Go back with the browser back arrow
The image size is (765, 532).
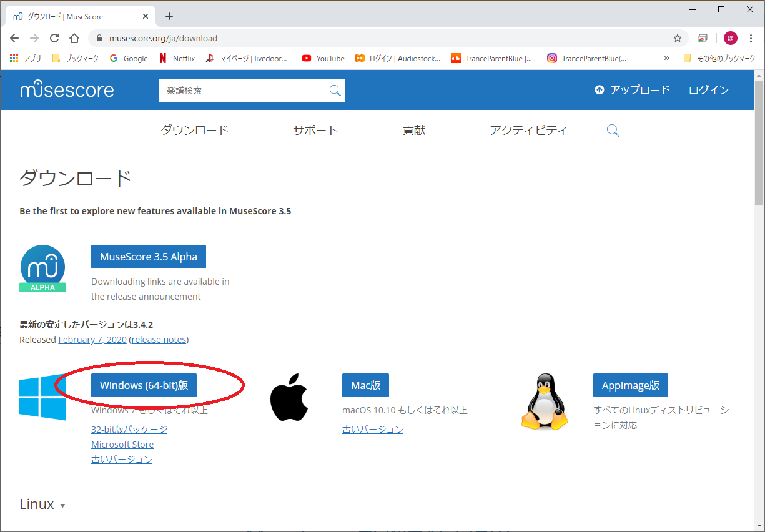pos(14,38)
